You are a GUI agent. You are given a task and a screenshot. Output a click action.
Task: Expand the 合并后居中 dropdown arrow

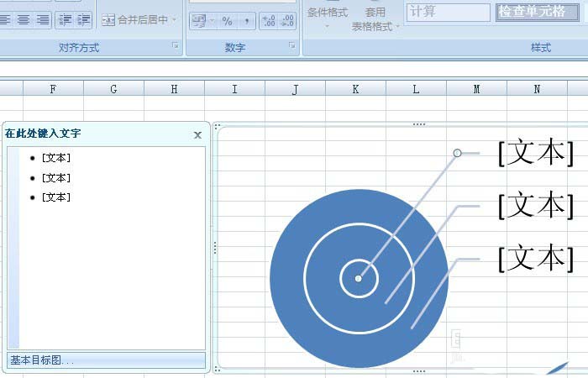click(175, 19)
